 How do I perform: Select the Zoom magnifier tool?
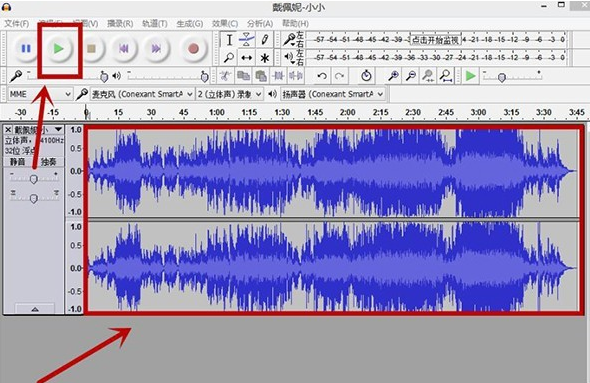[229, 58]
